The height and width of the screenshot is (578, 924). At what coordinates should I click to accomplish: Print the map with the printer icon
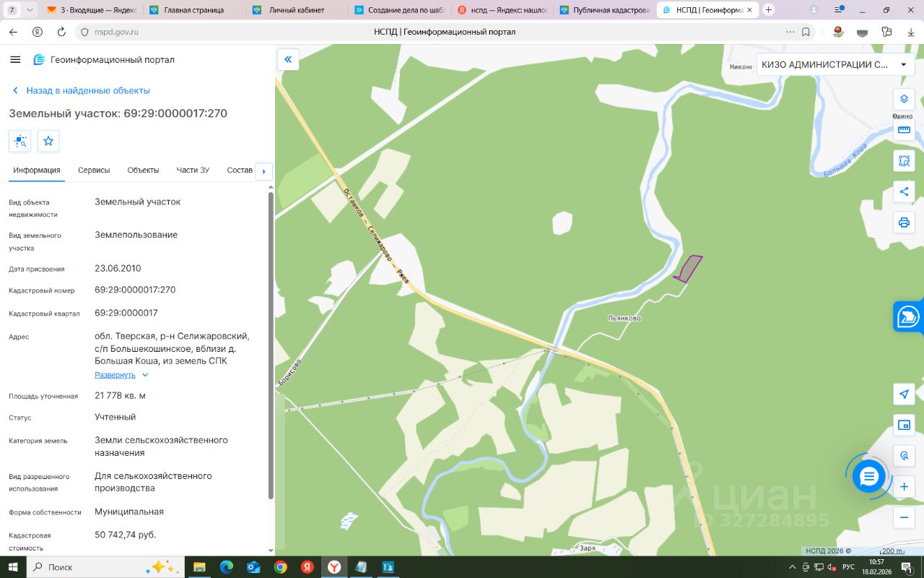pyautogui.click(x=904, y=222)
